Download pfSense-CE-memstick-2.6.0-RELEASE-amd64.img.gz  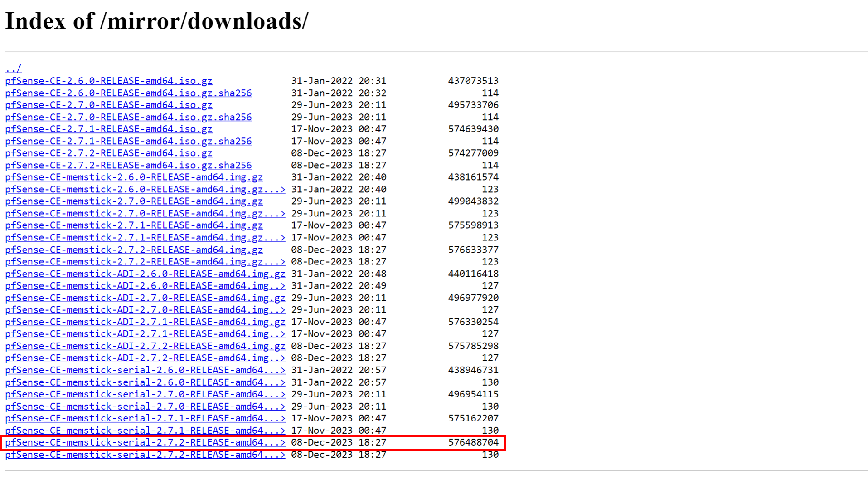point(134,177)
